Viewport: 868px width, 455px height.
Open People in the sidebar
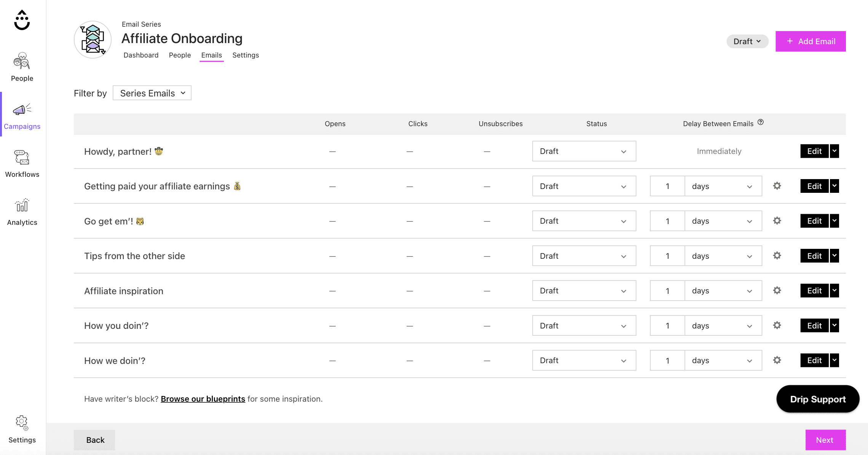coord(22,67)
